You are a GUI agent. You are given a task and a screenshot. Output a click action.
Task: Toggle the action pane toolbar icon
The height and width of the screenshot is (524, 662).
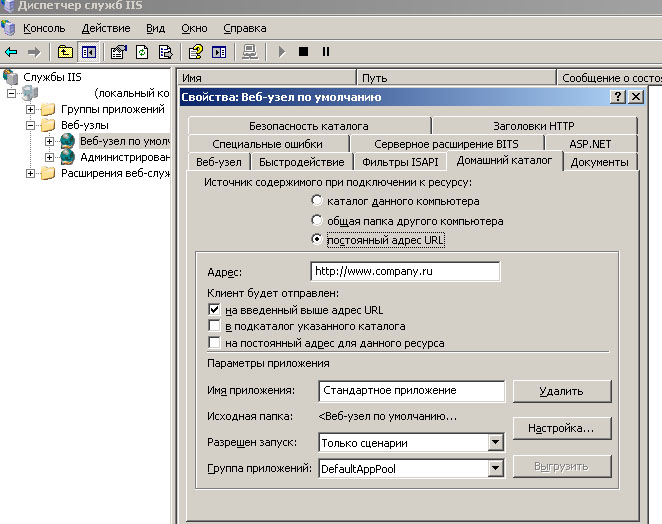point(219,52)
